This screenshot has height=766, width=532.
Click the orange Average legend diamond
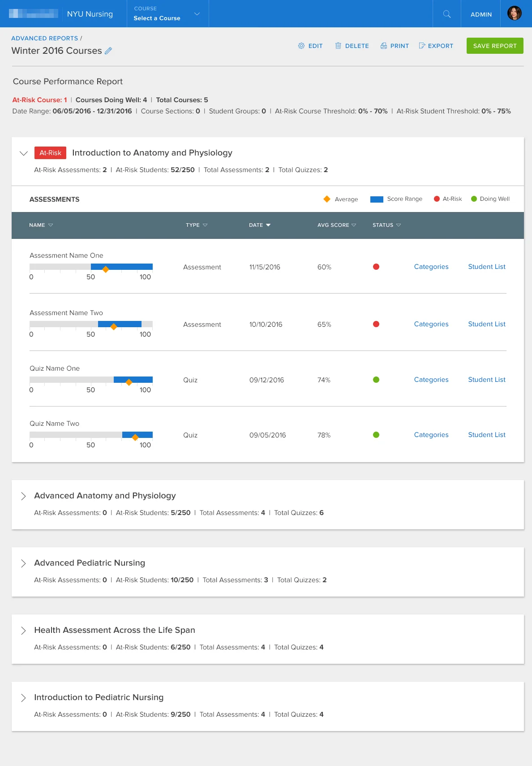327,199
